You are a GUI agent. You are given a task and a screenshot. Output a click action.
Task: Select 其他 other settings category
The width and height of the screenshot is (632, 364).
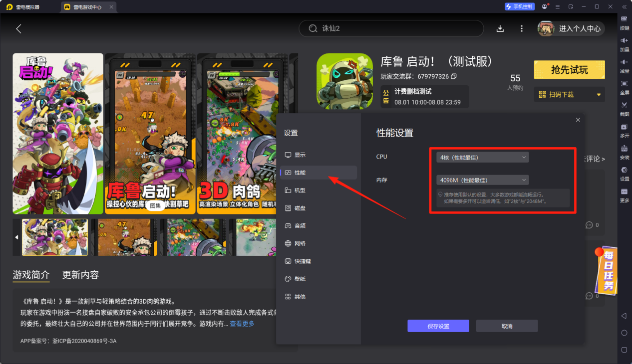(318, 296)
